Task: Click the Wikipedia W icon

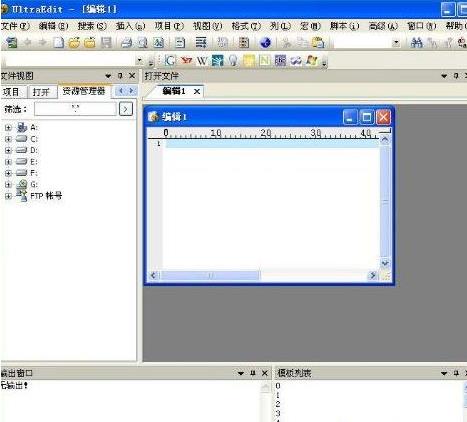Action: (202, 61)
